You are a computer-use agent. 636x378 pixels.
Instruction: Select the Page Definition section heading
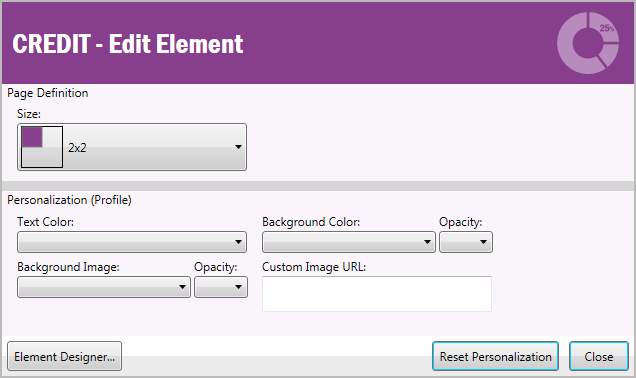(x=47, y=93)
